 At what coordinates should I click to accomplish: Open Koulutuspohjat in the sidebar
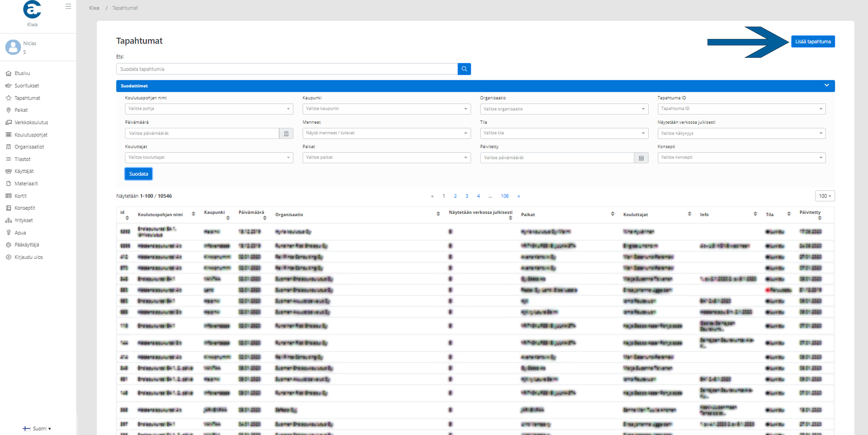pyautogui.click(x=31, y=135)
